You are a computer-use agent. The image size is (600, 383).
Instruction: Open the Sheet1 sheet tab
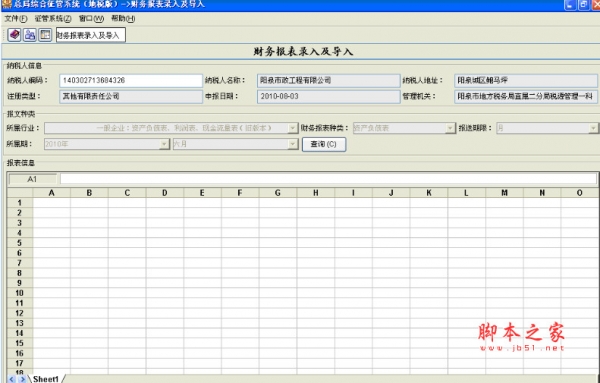point(46,379)
